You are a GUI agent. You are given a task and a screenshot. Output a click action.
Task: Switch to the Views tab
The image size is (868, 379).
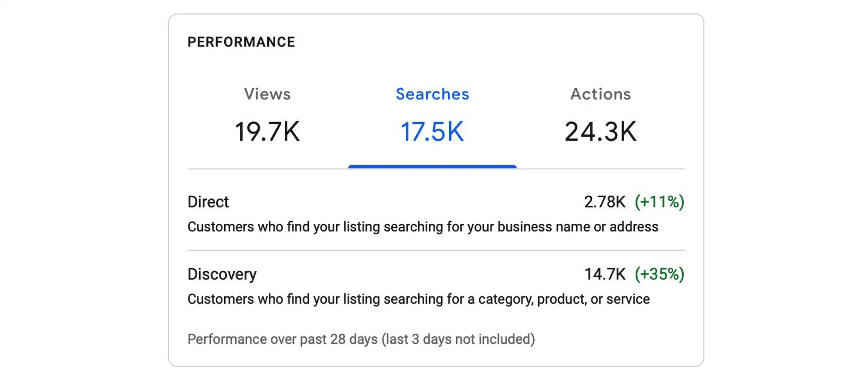click(267, 115)
